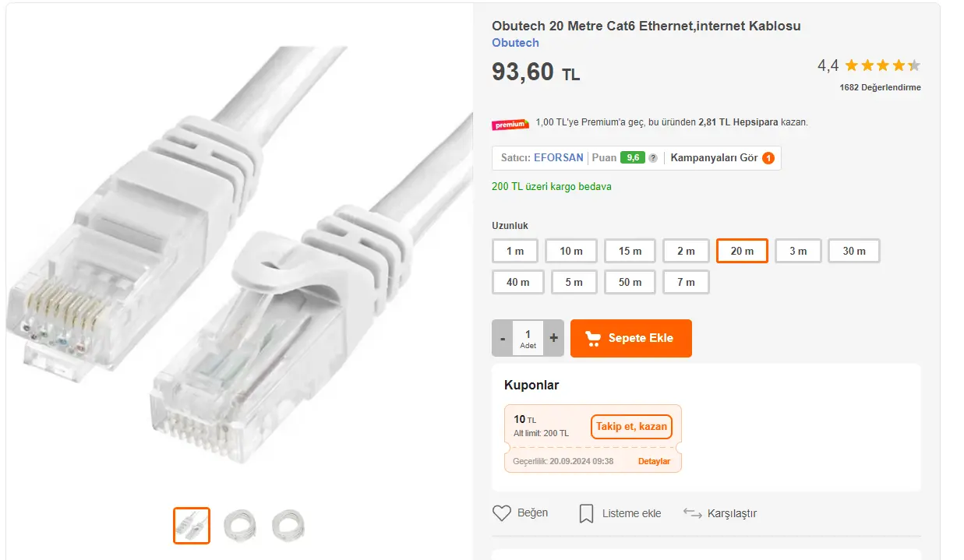The width and height of the screenshot is (964, 560).
Task: Click the bookmark Listeme ekle icon
Action: tap(586, 513)
